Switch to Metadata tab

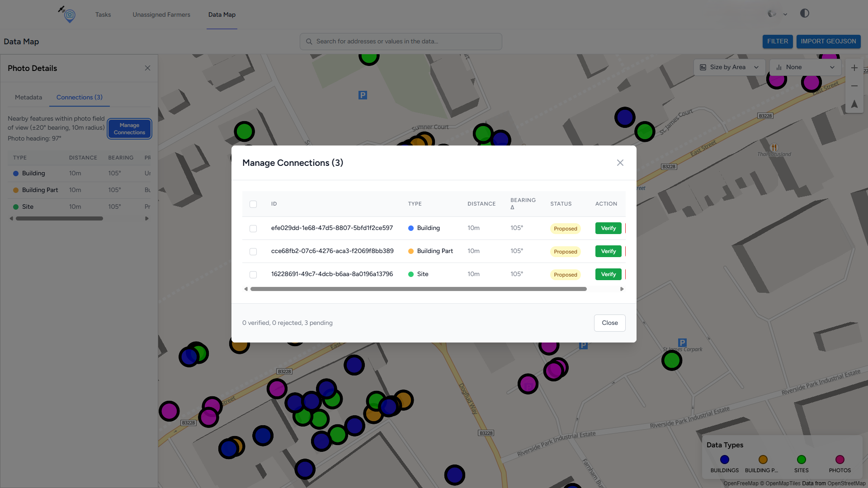(x=28, y=98)
